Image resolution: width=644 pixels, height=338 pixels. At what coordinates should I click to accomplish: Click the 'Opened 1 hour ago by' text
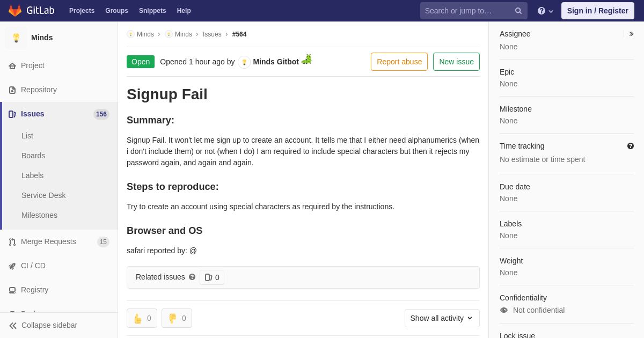click(197, 62)
